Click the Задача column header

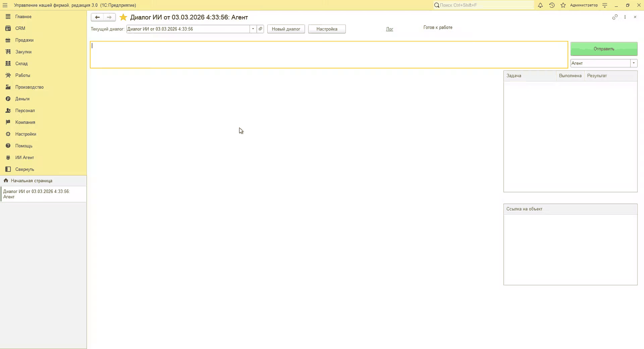[x=530, y=76]
